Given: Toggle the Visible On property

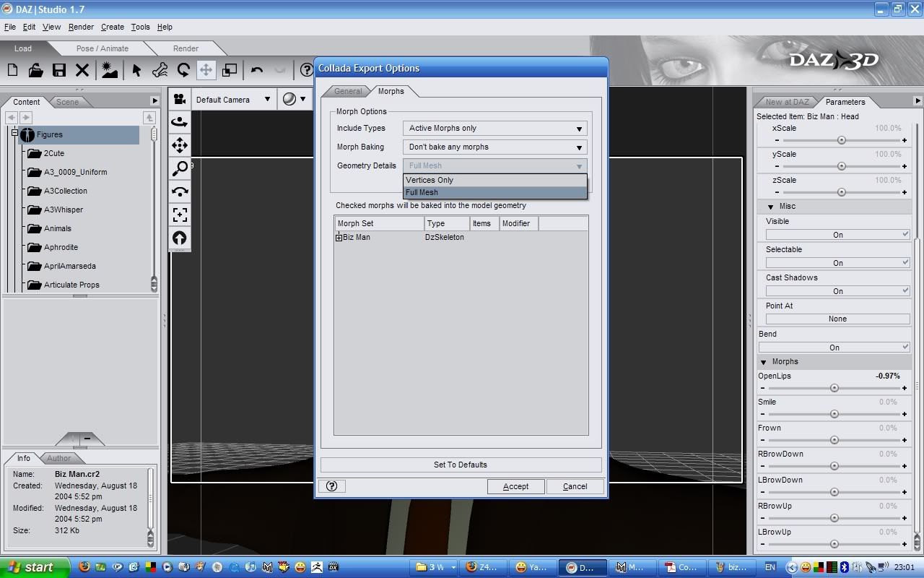Looking at the screenshot, I should point(837,235).
